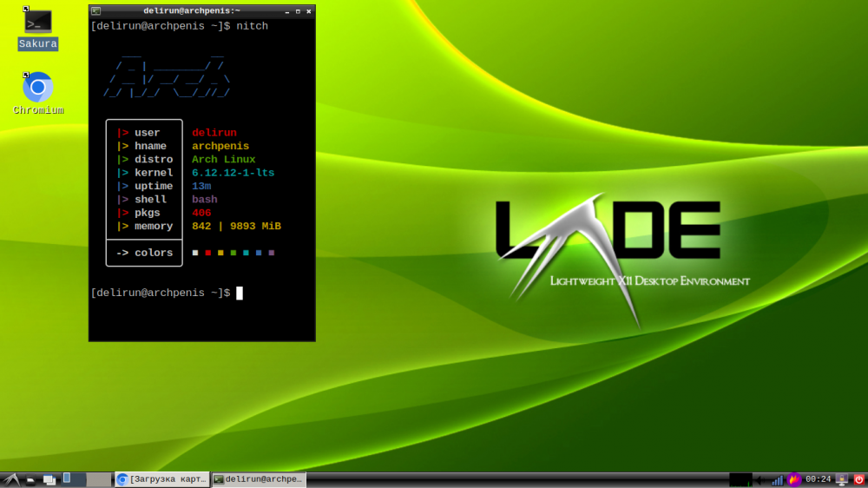Minimize the terminal window
Viewport: 868px width, 488px height.
coord(286,11)
